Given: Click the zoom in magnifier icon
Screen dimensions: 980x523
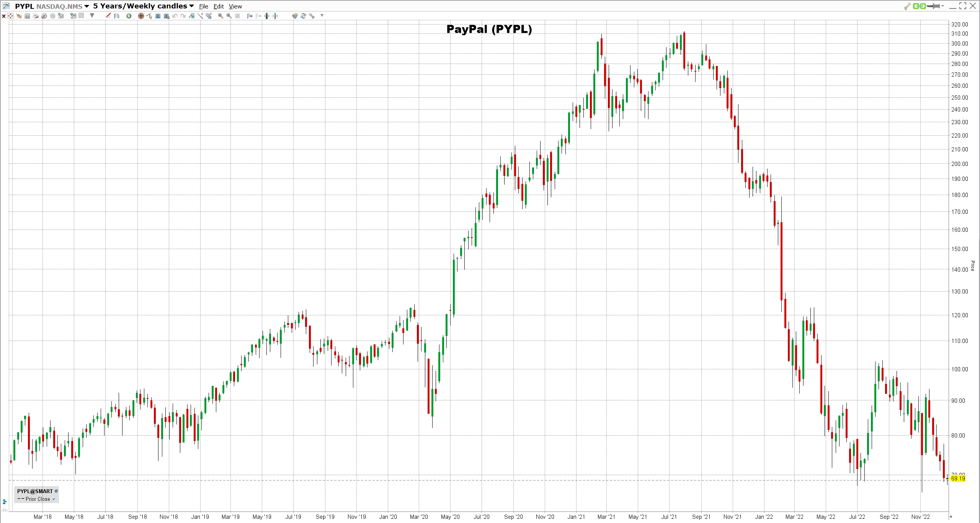Looking at the screenshot, I should point(220,16).
